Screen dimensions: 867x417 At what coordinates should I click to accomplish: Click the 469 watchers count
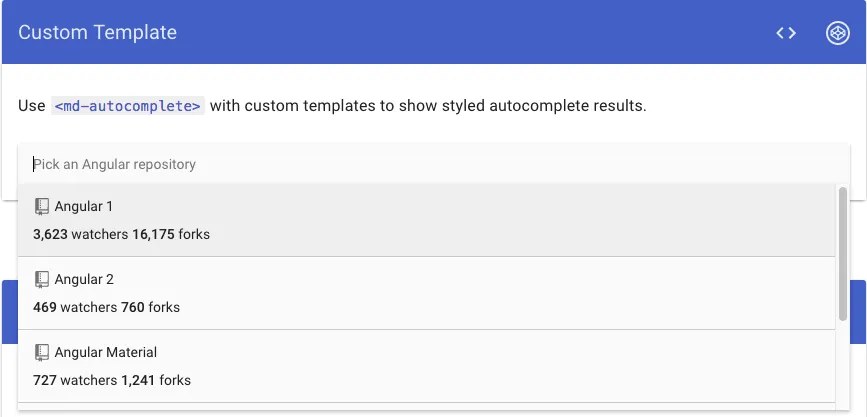(45, 308)
